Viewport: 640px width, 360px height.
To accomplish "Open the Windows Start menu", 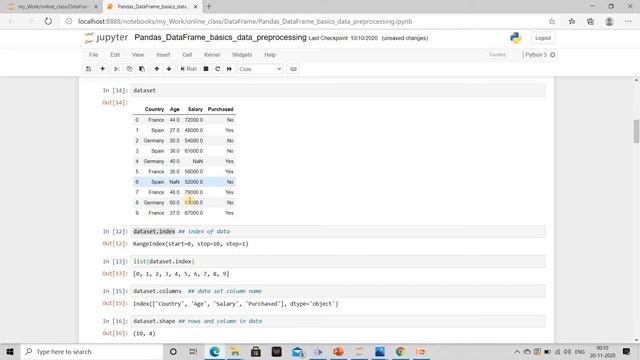I will pos(10,351).
